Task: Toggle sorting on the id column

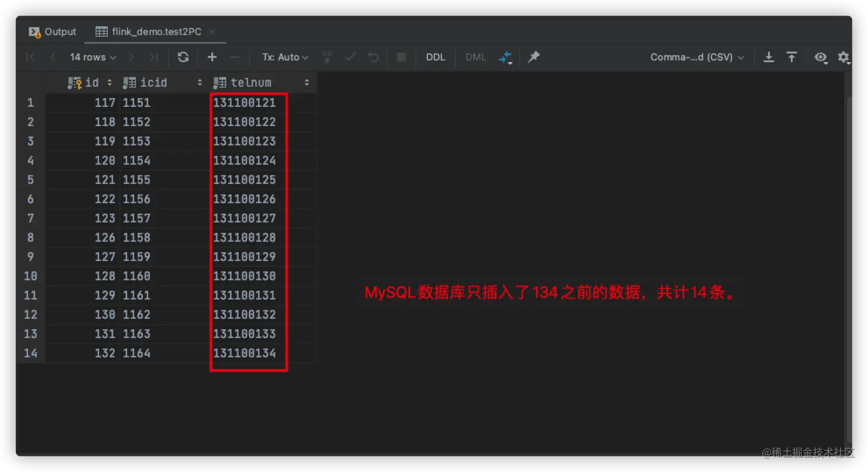Action: pyautogui.click(x=109, y=82)
